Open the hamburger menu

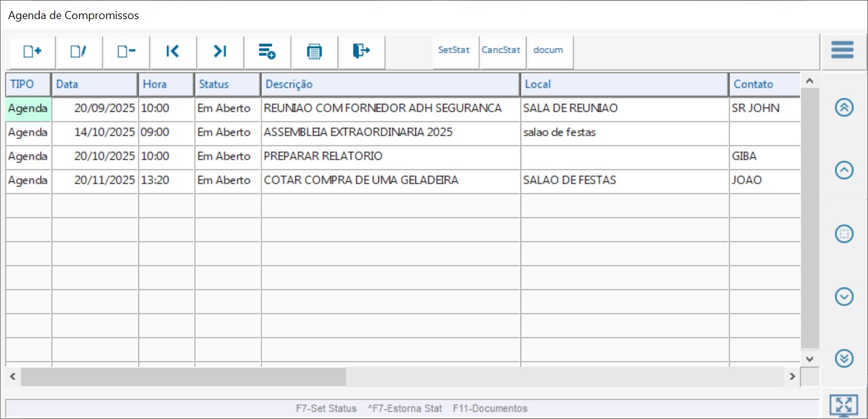(x=842, y=50)
